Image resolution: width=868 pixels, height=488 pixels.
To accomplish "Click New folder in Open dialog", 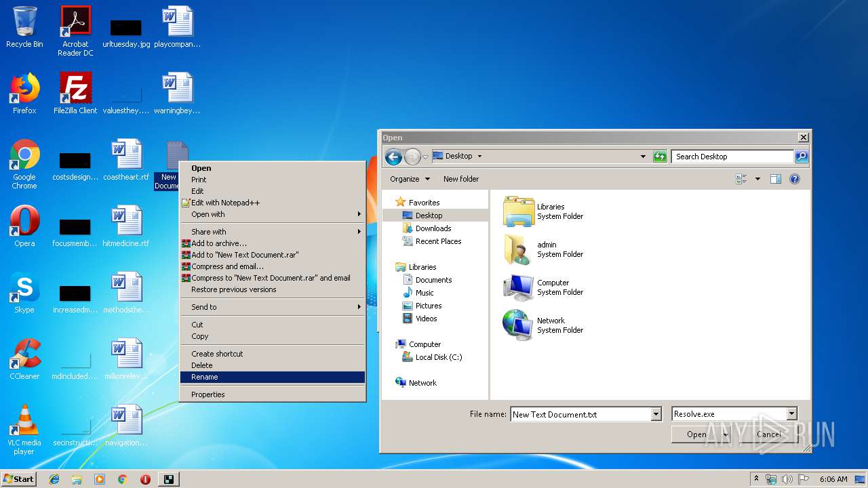I will click(461, 179).
